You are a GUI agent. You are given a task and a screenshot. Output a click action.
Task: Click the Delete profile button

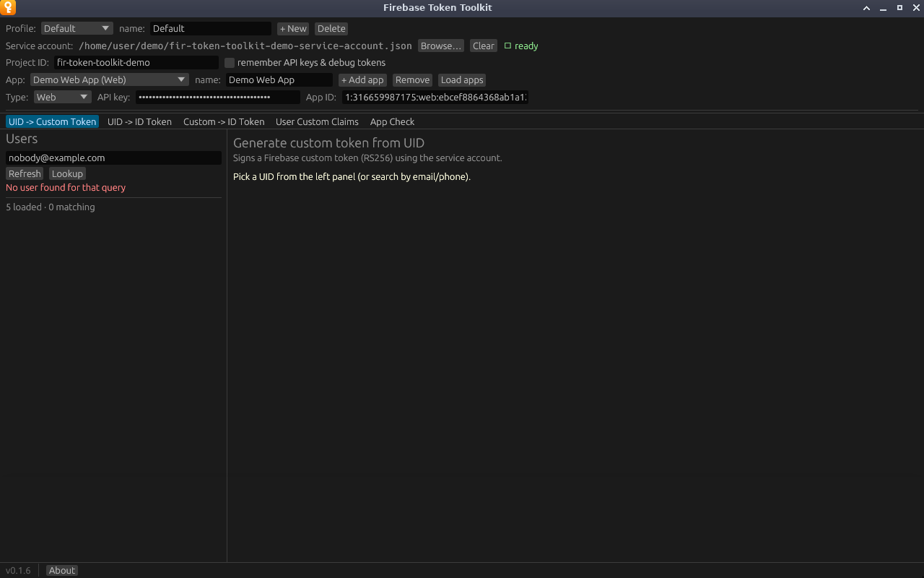pyautogui.click(x=331, y=28)
